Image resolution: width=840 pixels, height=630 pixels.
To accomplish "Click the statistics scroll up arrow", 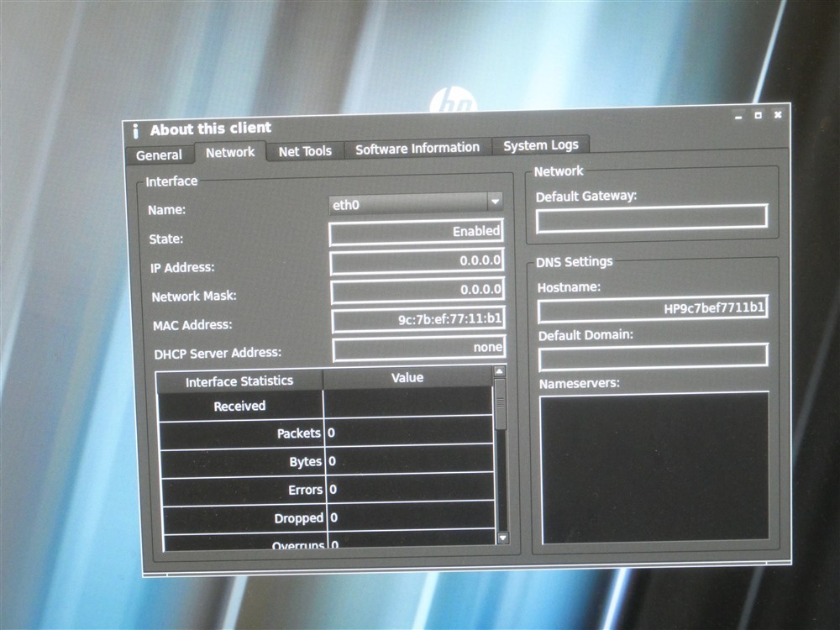I will pyautogui.click(x=499, y=370).
